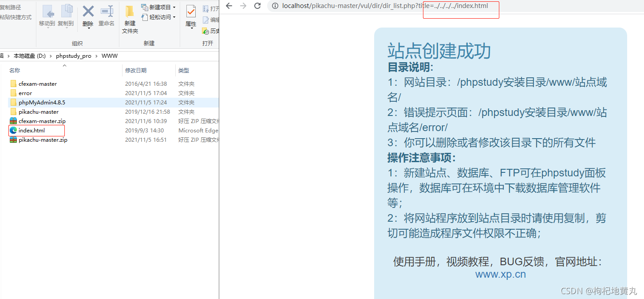Select the phpMyAdmin4.8.5 folder icon

tap(13, 102)
